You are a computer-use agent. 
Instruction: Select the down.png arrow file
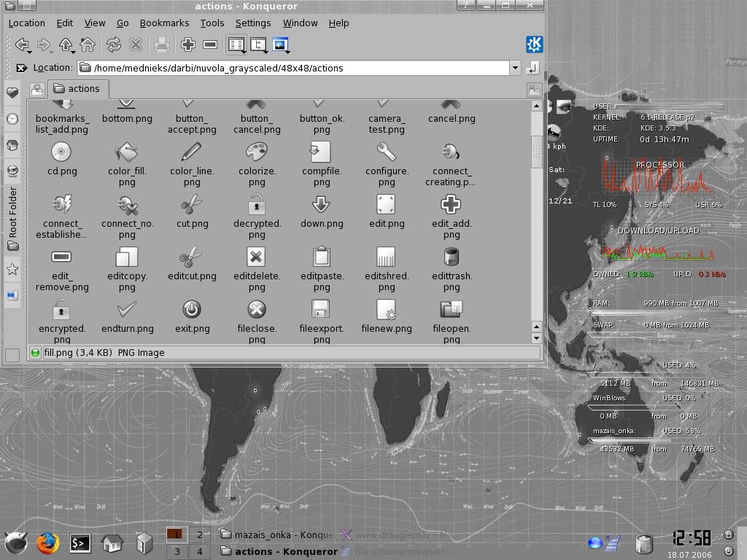coord(322,212)
